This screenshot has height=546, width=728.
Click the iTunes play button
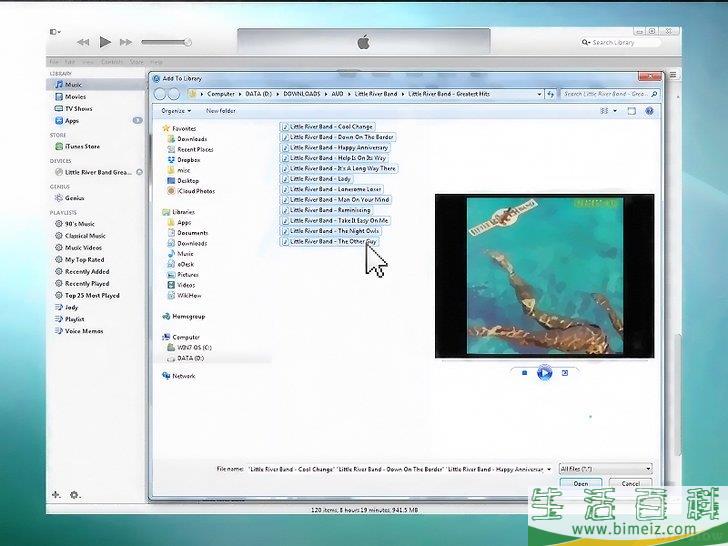(105, 42)
